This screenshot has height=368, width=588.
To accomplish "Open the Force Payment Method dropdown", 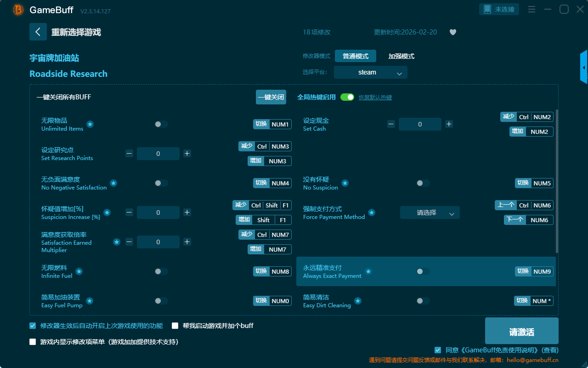I will point(430,213).
